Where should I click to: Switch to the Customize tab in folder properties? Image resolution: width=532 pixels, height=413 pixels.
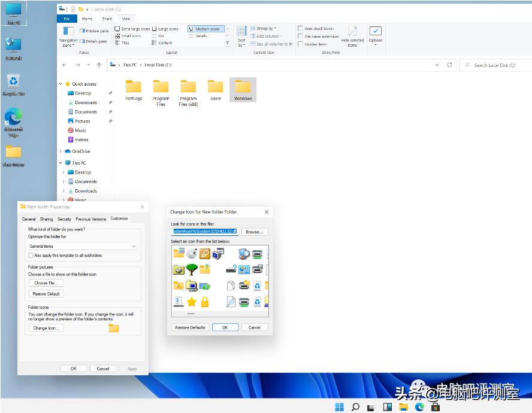(x=119, y=218)
